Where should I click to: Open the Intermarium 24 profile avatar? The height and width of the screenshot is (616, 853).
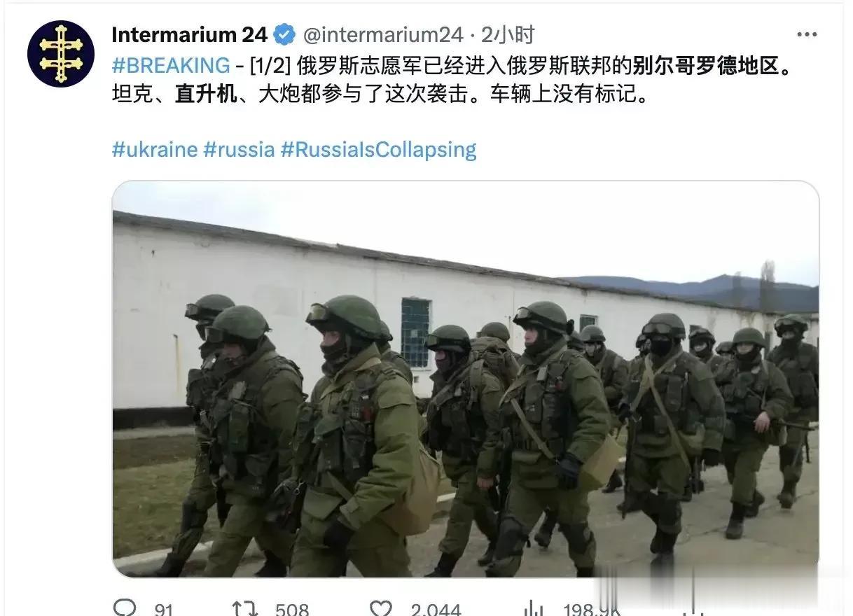(x=60, y=54)
